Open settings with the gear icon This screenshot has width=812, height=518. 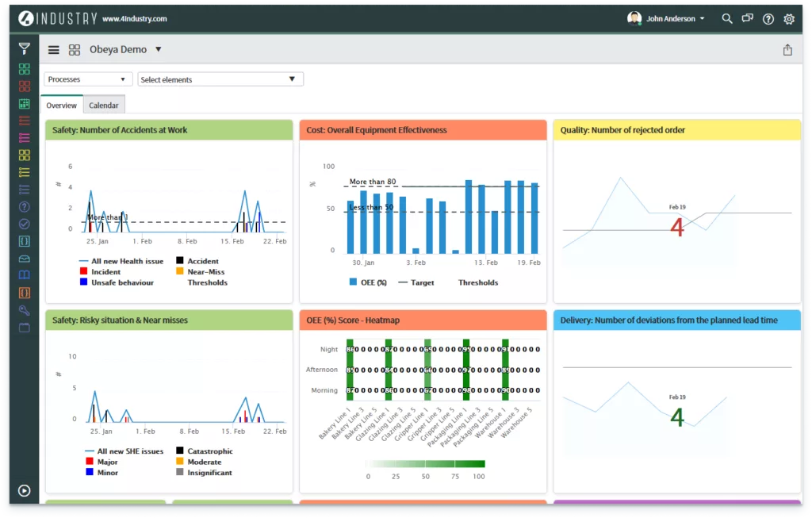click(789, 19)
